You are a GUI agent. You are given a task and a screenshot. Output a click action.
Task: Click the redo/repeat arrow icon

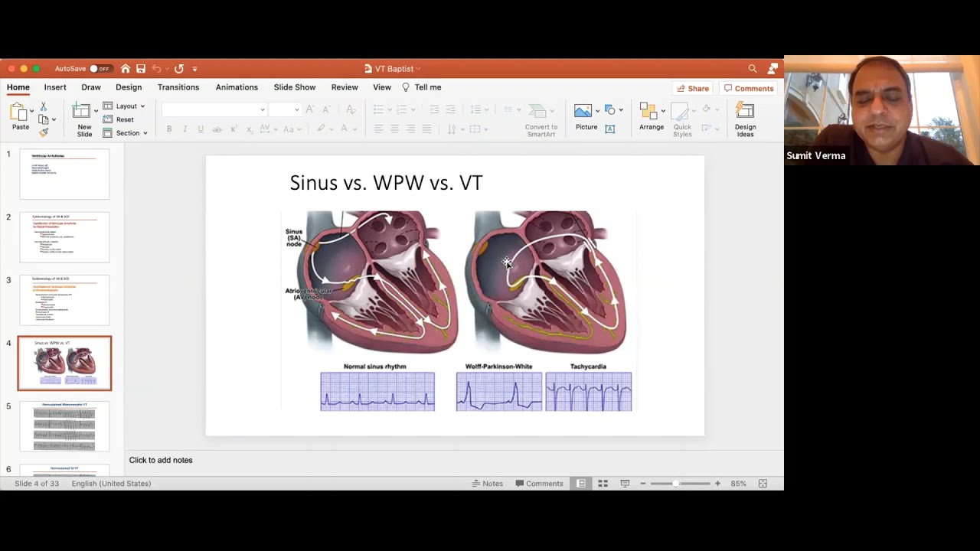[179, 69]
